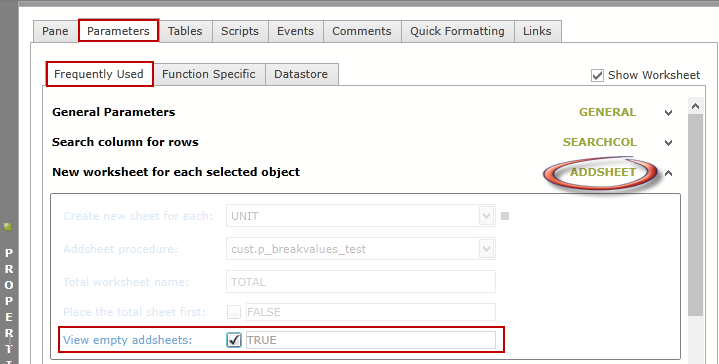The height and width of the screenshot is (364, 719).
Task: Open the Parameters tab
Action: [118, 31]
